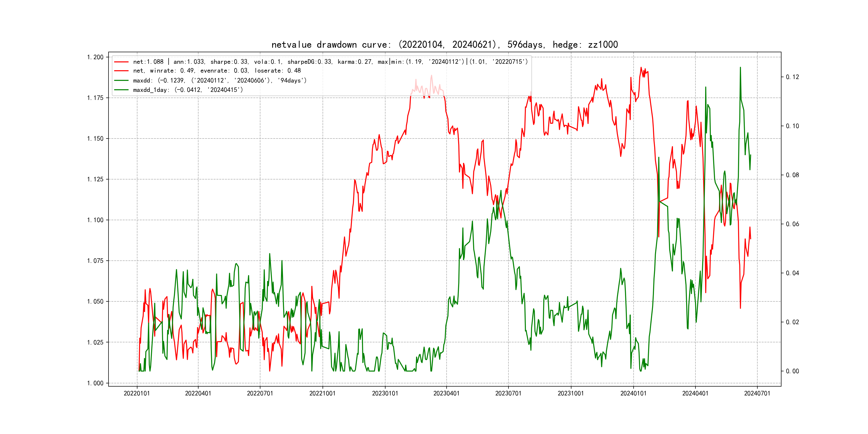Click red line swatch beside net:1.088 legend
The height and width of the screenshot is (434, 868).
[x=121, y=62]
